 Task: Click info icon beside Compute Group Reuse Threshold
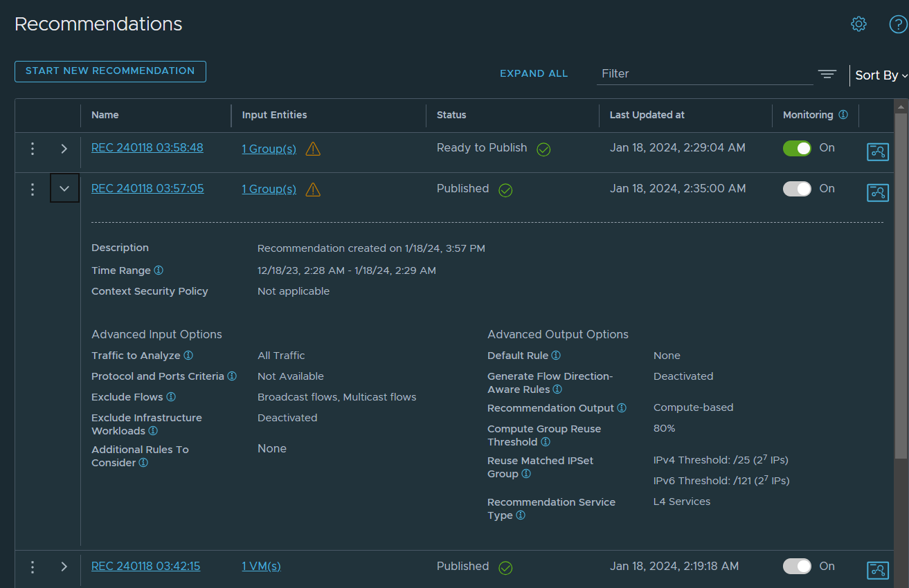coord(546,442)
